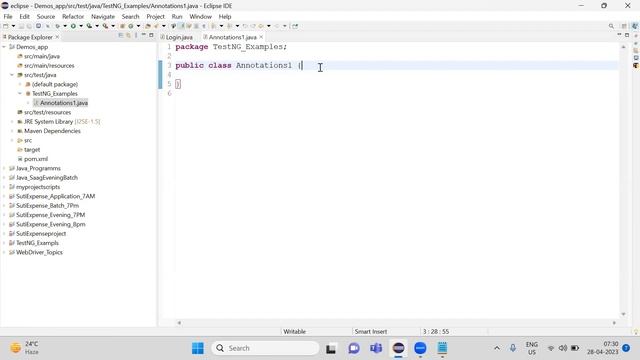Open the Source menu
640x360 pixels.
46,17
